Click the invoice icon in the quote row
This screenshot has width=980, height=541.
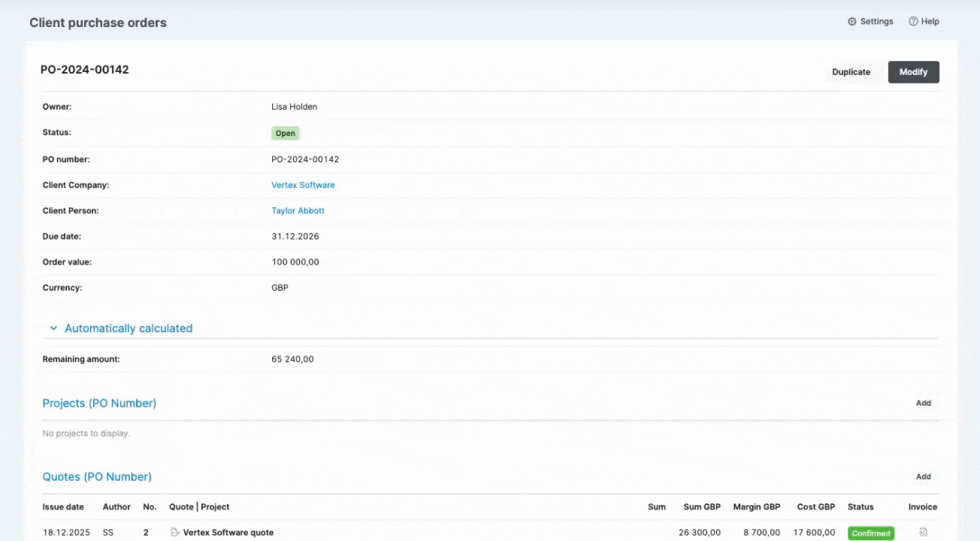click(923, 533)
